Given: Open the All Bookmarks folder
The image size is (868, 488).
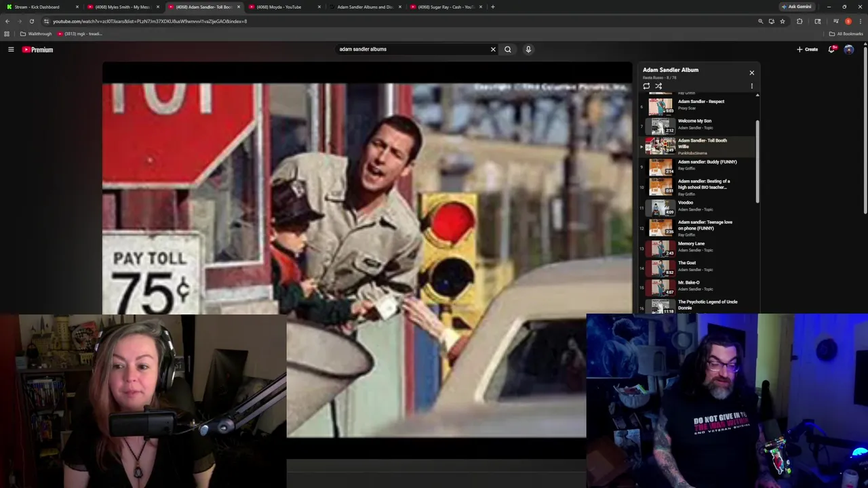Looking at the screenshot, I should coord(846,34).
